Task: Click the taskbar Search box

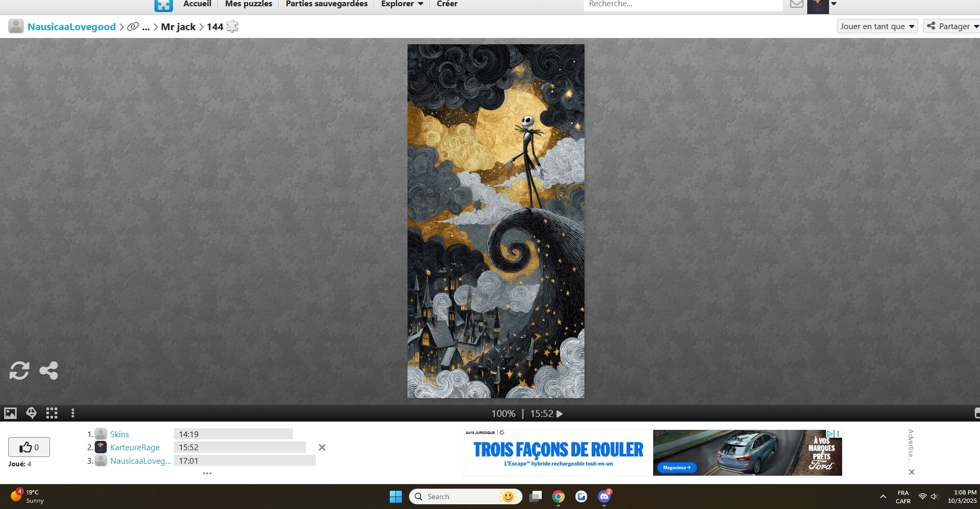Action: (465, 497)
